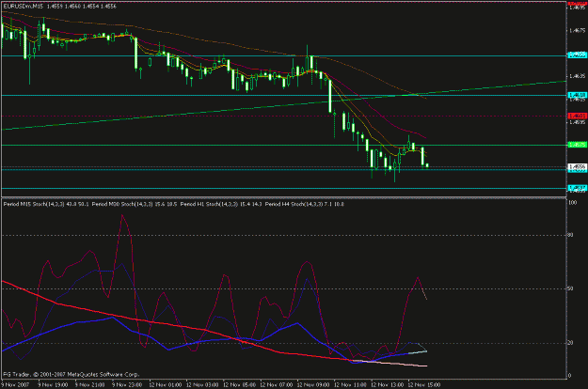Click the 9 Nov 23:00 time axis label

127,384
